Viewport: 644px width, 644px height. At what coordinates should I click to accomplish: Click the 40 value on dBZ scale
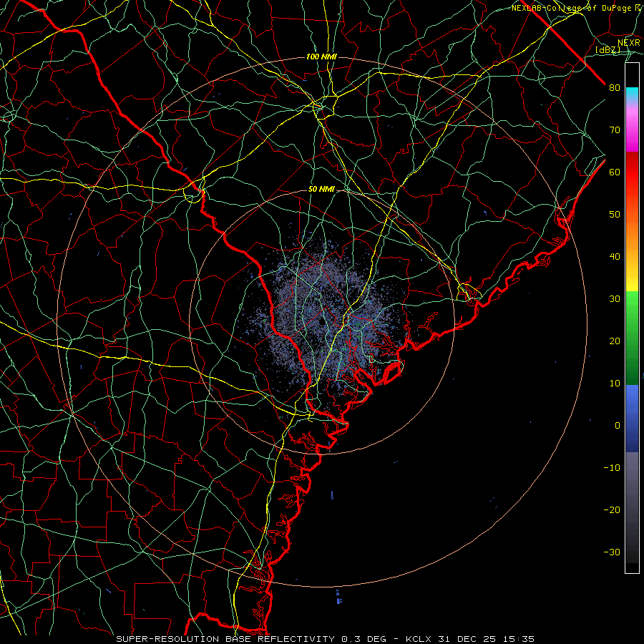615,257
